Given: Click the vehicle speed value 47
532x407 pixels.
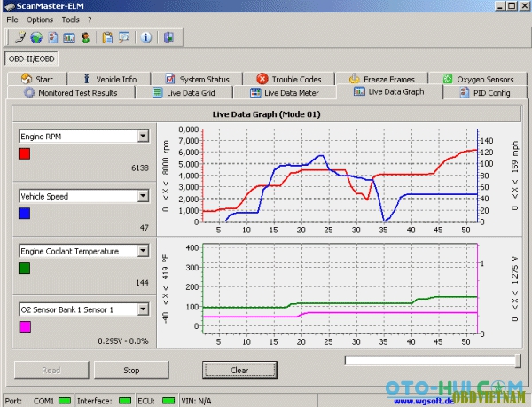Looking at the screenshot, I should tap(145, 228).
